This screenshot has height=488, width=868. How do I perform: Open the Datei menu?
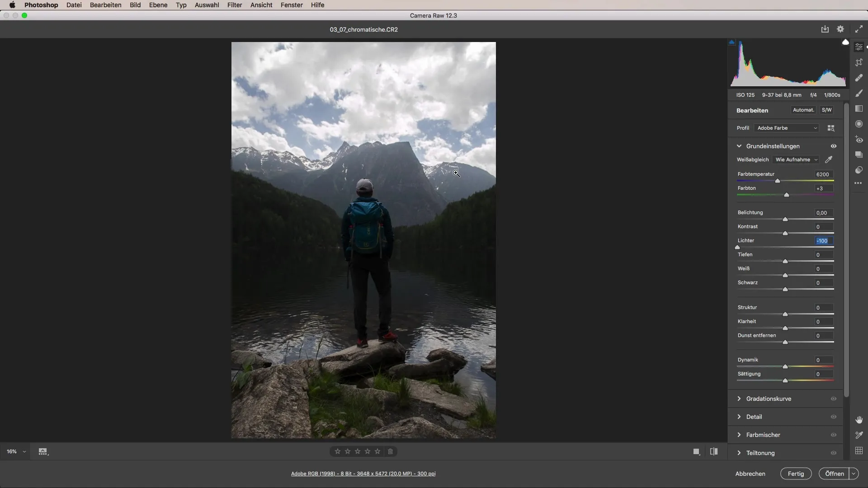[74, 5]
